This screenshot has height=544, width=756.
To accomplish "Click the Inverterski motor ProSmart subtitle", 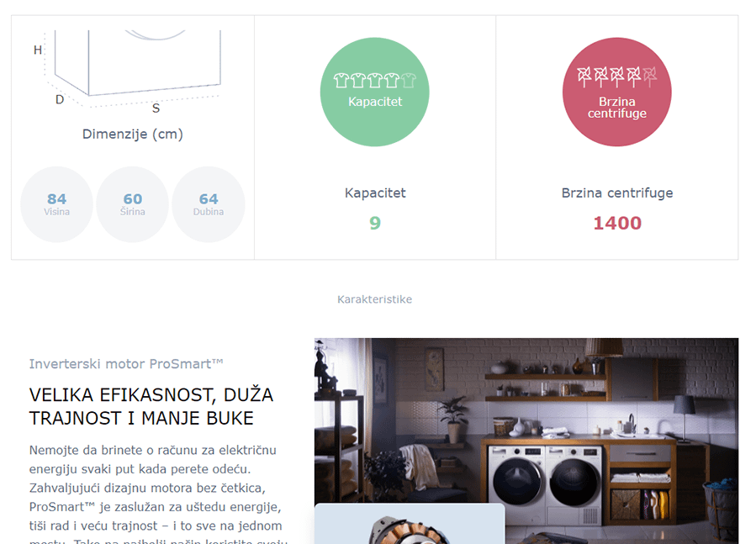I will [126, 363].
